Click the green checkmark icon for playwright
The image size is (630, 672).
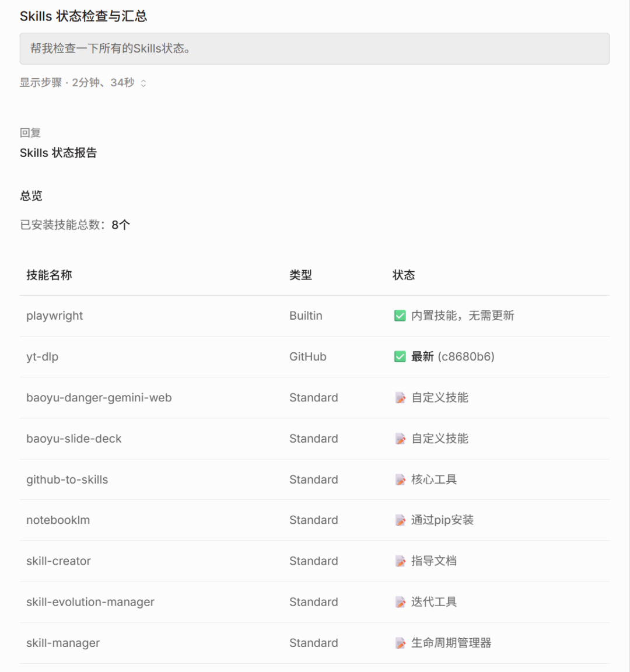(x=400, y=315)
